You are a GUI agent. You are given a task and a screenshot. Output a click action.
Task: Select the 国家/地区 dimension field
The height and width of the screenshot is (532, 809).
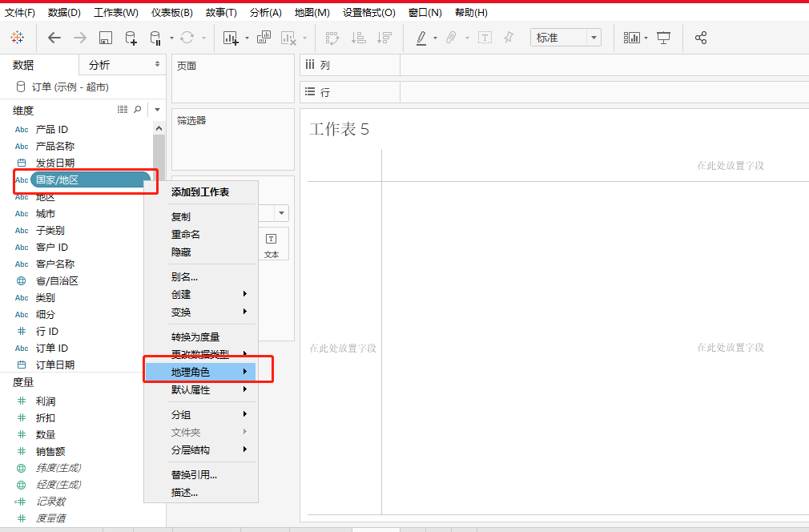(91, 179)
